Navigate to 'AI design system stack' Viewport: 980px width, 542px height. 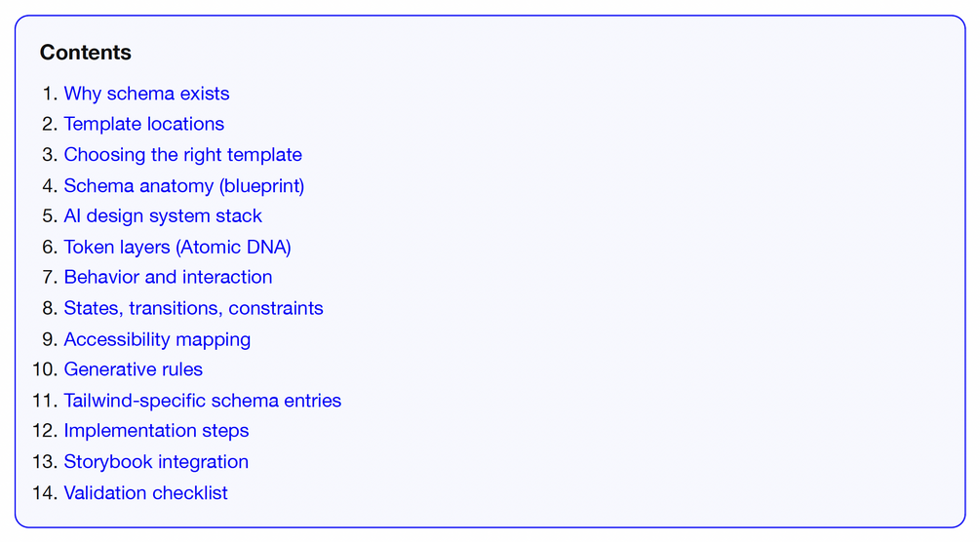click(163, 216)
